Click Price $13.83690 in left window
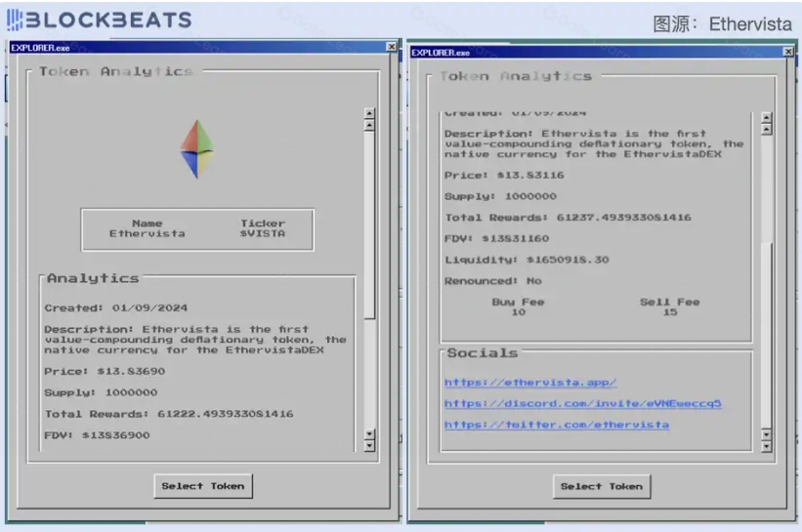Image resolution: width=802 pixels, height=532 pixels. (105, 371)
